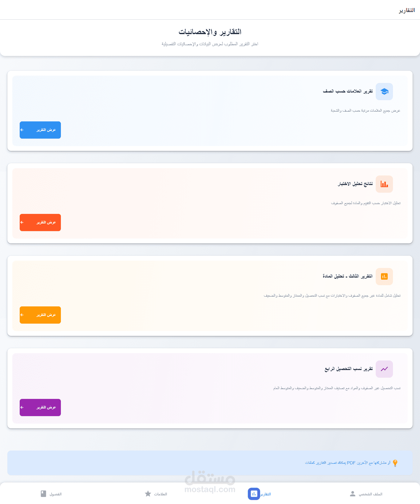Click the book icon for الفصول
Viewport: 420px width, 504px height.
(43, 494)
